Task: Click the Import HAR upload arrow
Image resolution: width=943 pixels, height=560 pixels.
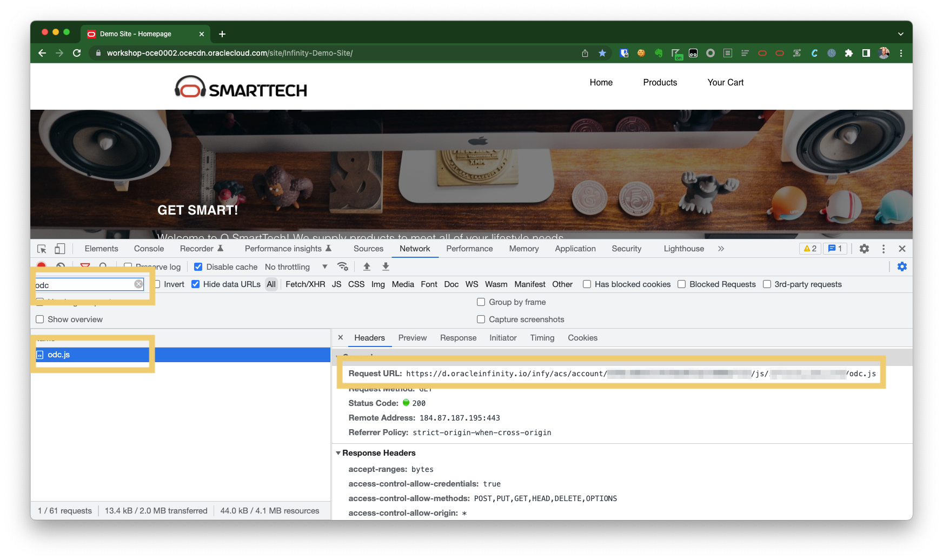Action: click(367, 266)
